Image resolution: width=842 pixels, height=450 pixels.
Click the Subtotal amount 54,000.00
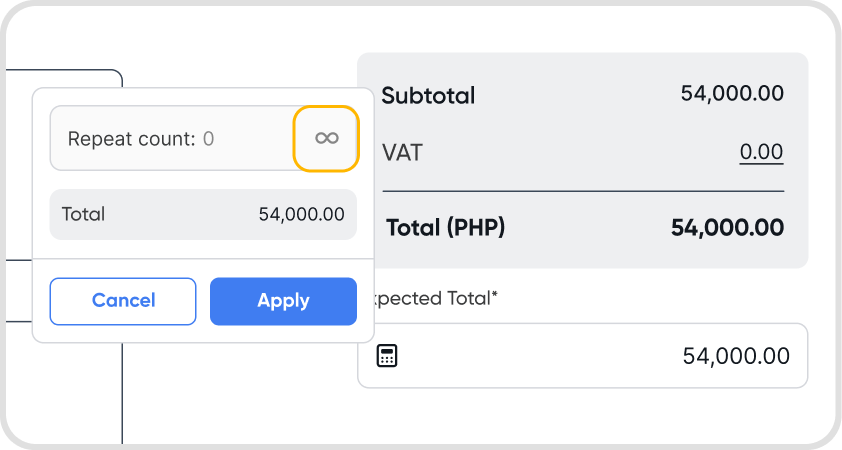click(x=732, y=94)
